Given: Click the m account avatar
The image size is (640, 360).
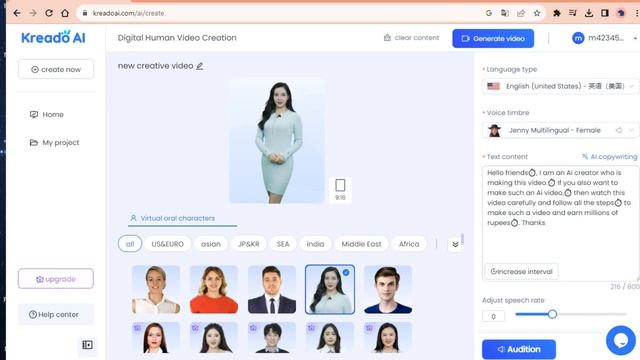Looking at the screenshot, I should pos(578,38).
